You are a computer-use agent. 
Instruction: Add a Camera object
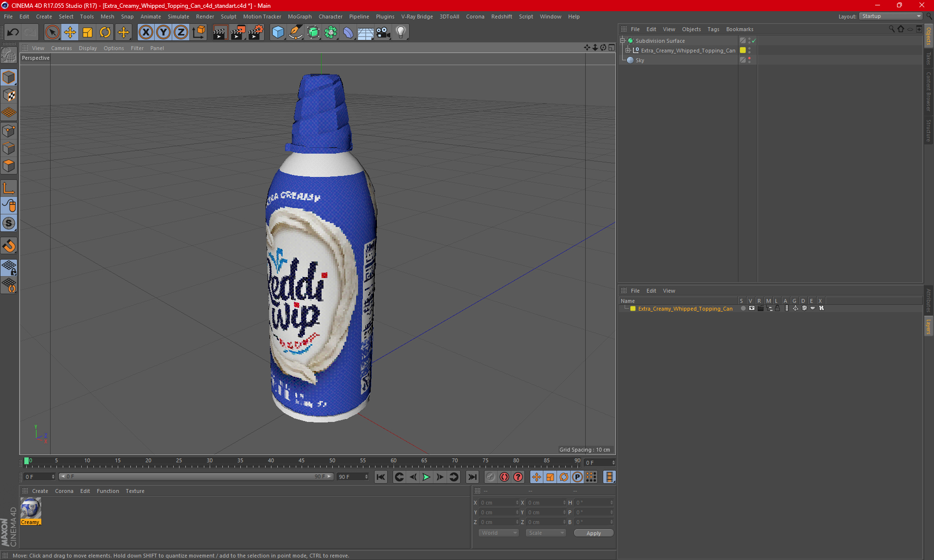[x=383, y=33]
